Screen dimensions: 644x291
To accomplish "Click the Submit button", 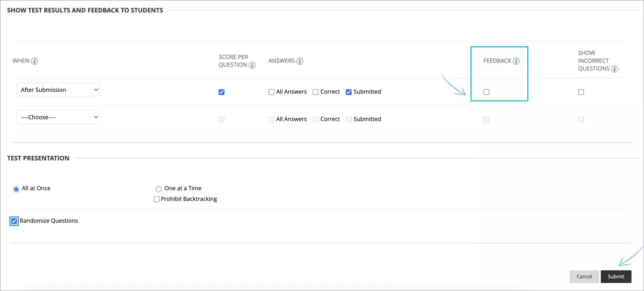I will pos(616,276).
